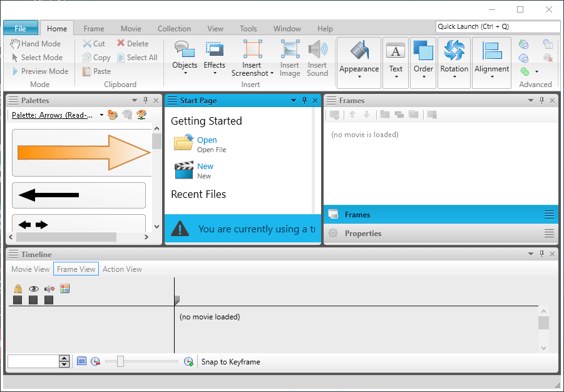Open the Objects gallery icon
Image resolution: width=564 pixels, height=392 pixels.
pyautogui.click(x=185, y=49)
